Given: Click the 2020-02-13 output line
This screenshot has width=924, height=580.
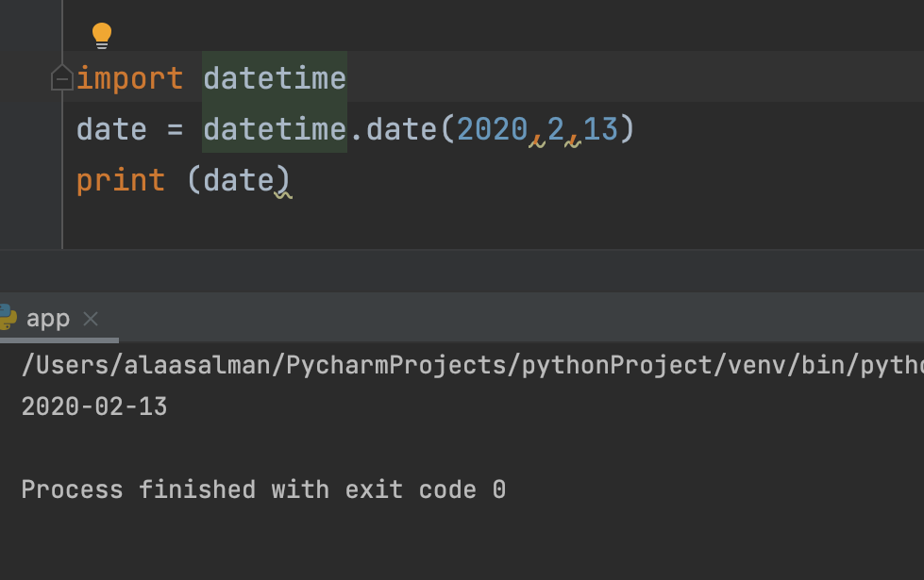Looking at the screenshot, I should pyautogui.click(x=94, y=406).
